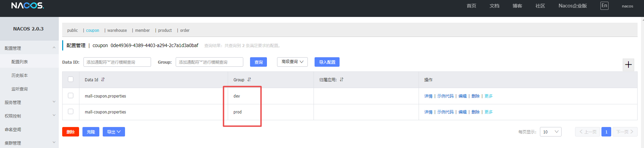Open 文档 in top navigation

(494, 6)
